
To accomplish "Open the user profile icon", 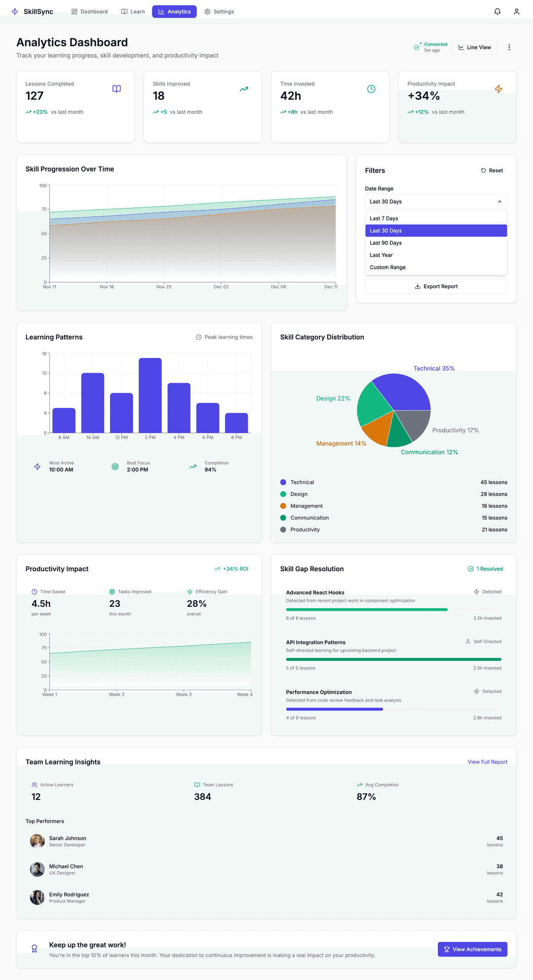I will click(516, 11).
